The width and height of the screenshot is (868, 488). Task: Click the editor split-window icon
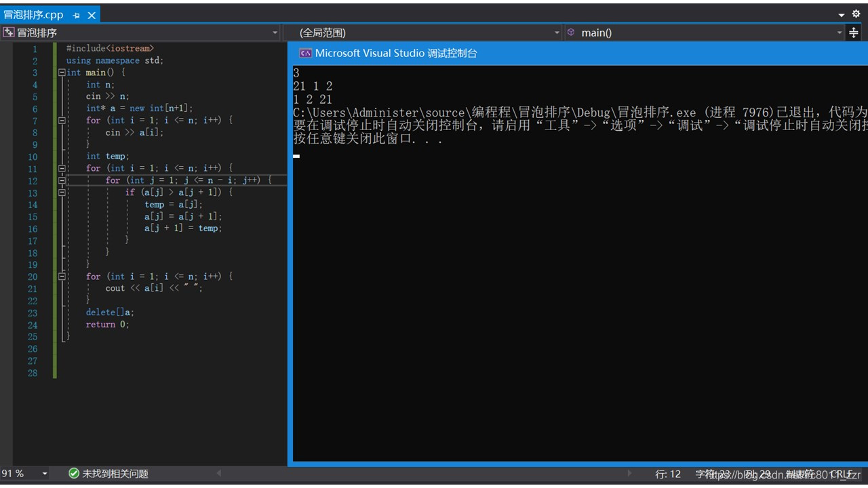click(854, 33)
